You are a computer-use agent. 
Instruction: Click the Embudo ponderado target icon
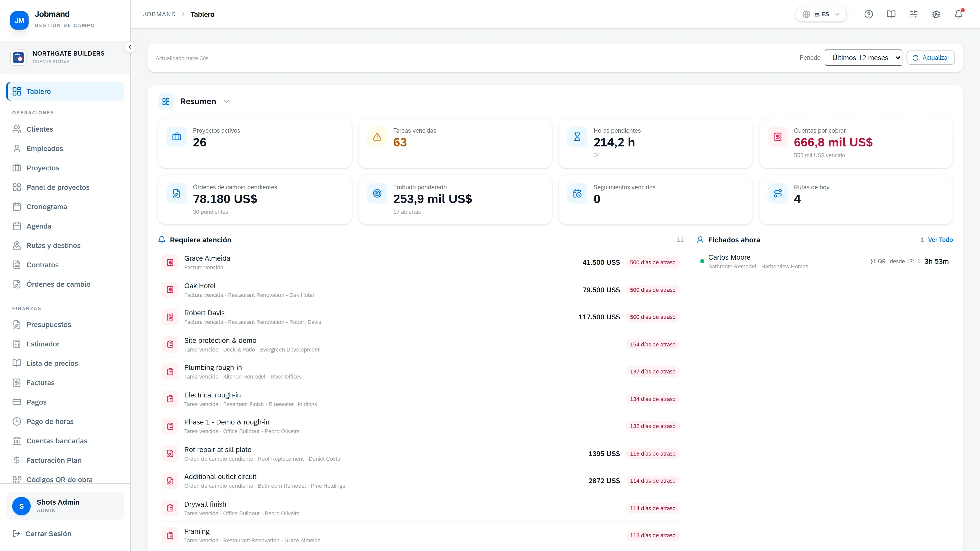tap(377, 193)
